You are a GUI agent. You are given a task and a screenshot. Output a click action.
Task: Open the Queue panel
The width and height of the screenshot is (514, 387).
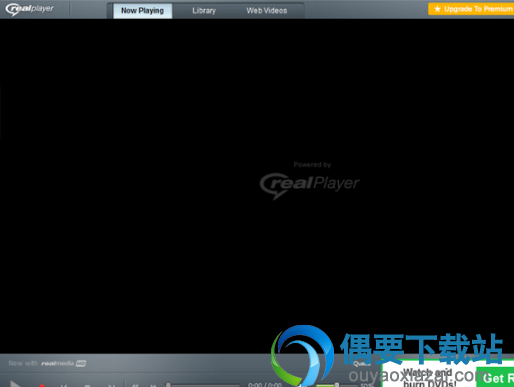pos(362,364)
